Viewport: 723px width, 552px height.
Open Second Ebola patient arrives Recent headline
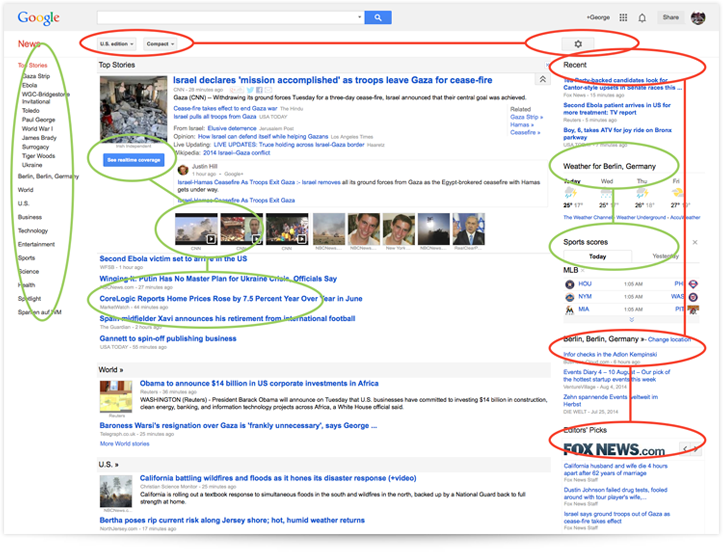[x=617, y=109]
